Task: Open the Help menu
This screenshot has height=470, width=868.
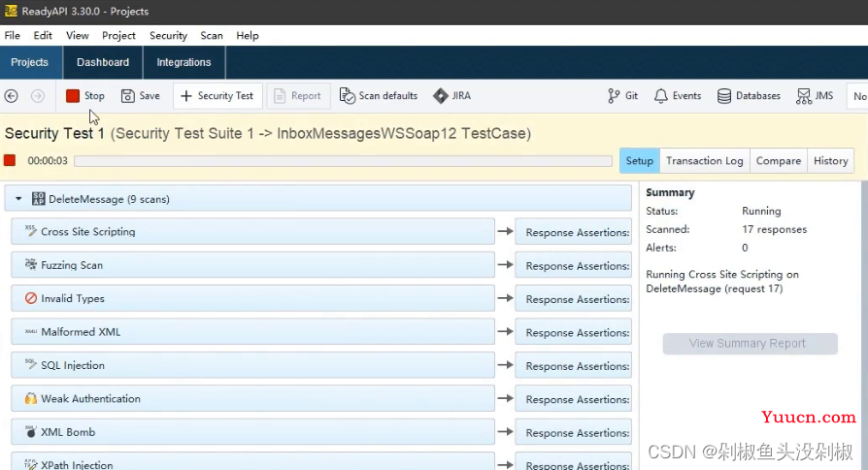Action: (248, 35)
